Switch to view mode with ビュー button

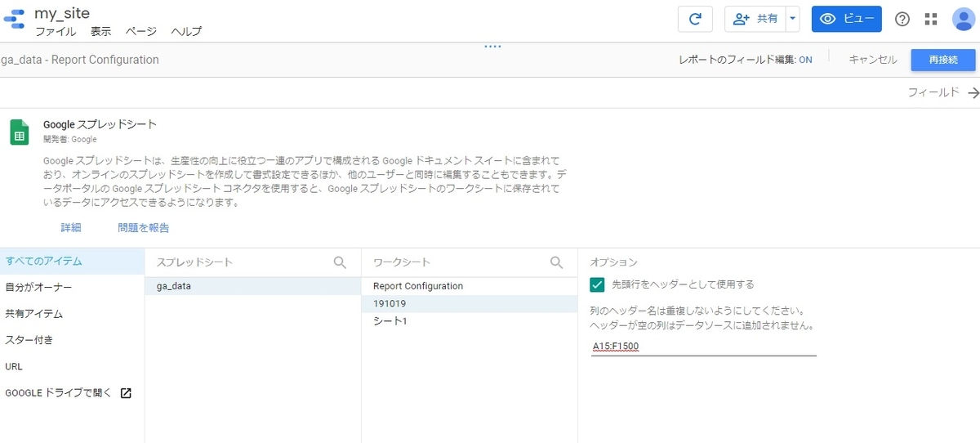click(x=846, y=19)
